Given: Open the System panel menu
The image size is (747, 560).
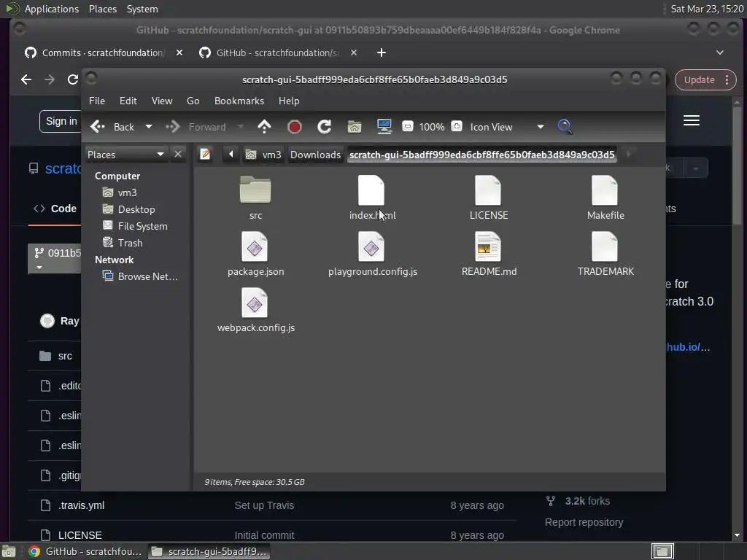Looking at the screenshot, I should 142,9.
